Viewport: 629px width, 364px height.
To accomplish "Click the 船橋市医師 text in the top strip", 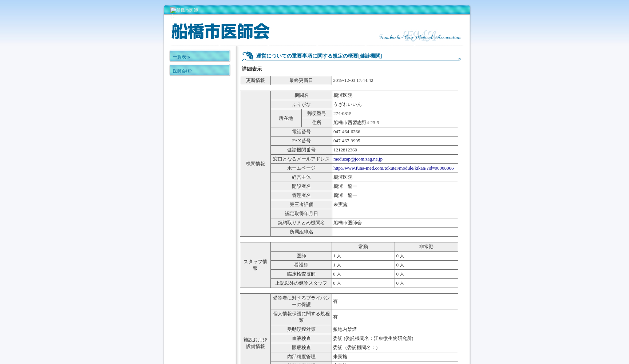I will pos(186,11).
